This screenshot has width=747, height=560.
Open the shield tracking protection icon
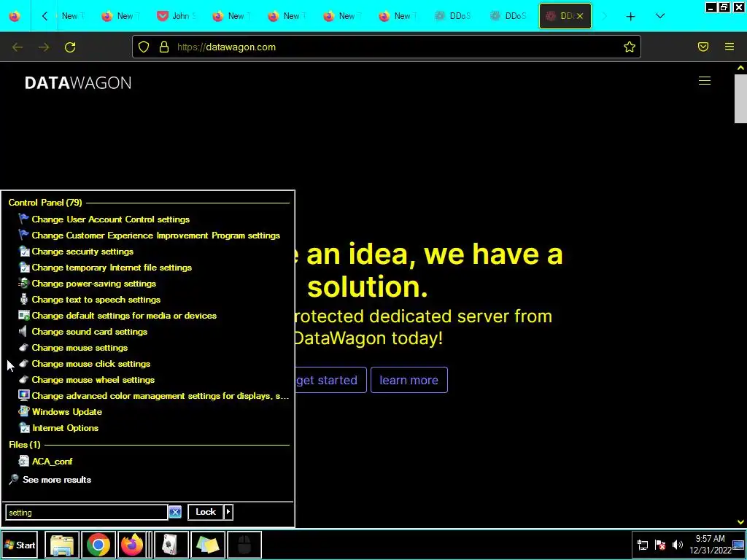(144, 47)
